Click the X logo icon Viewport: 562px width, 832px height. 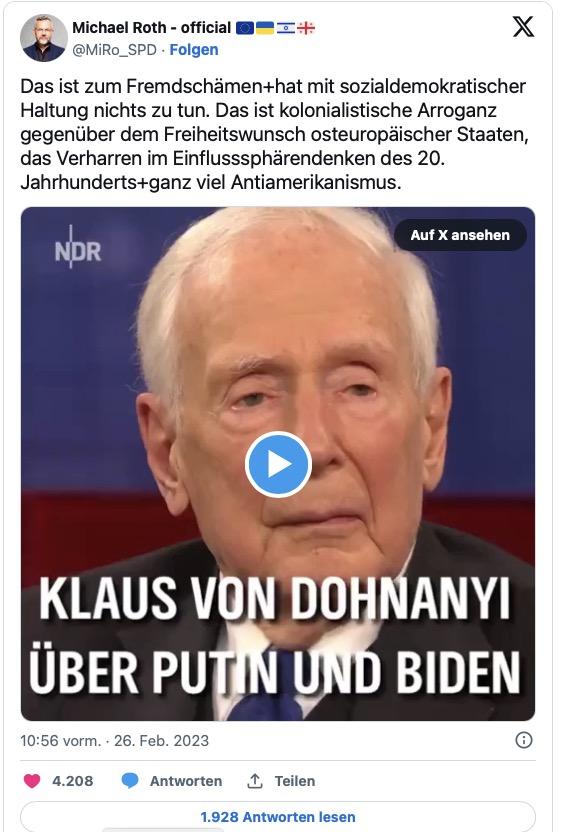pyautogui.click(x=523, y=27)
